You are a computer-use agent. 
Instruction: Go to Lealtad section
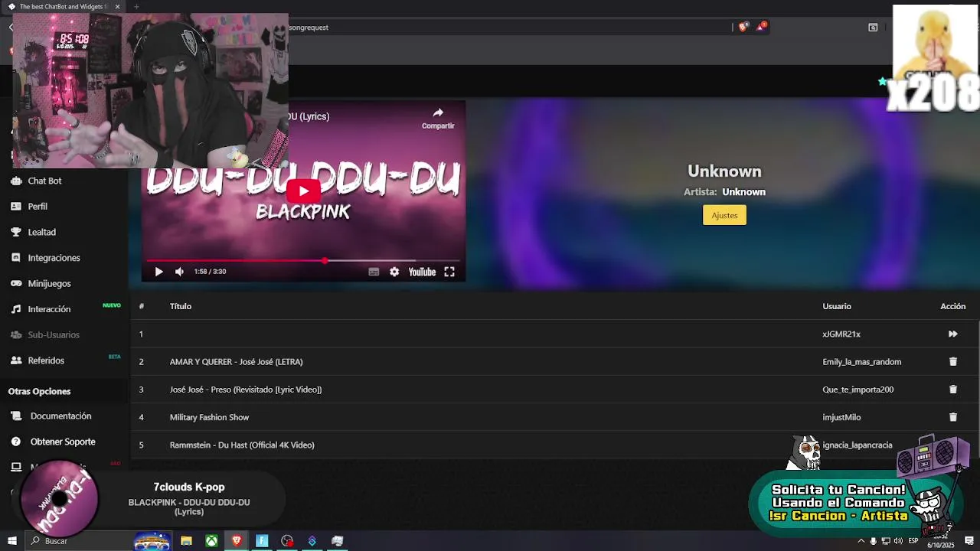click(x=41, y=232)
